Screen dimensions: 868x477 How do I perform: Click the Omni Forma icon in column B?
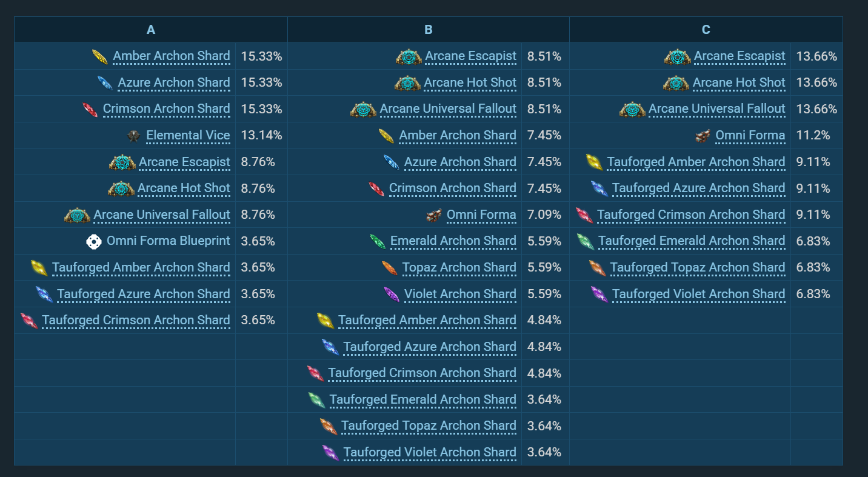pyautogui.click(x=433, y=215)
